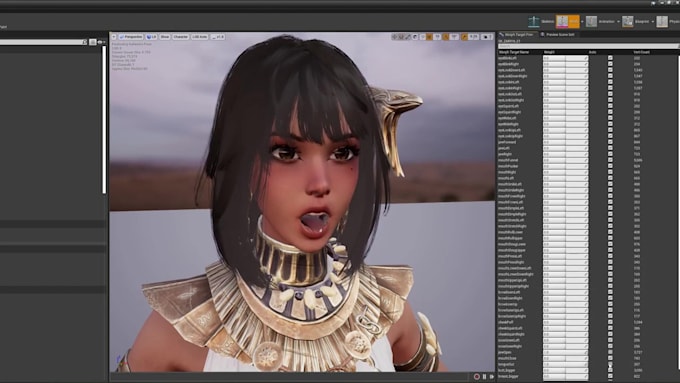Switch to the Preview Scene Settings tab
Image resolution: width=680 pixels, height=383 pixels.
[558, 34]
